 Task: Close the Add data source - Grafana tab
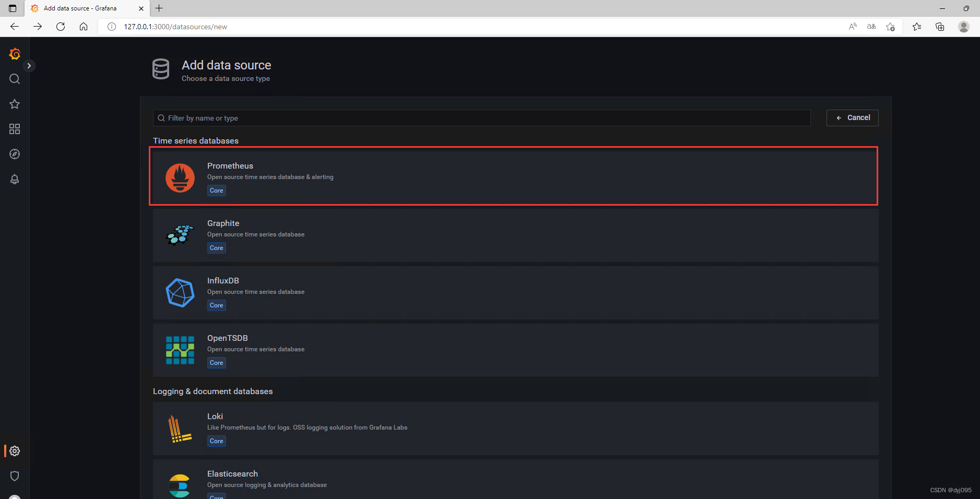point(141,8)
